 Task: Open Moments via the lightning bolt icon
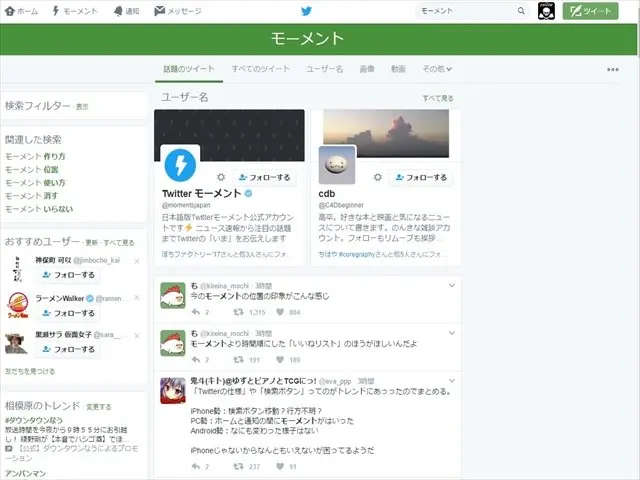pyautogui.click(x=56, y=11)
